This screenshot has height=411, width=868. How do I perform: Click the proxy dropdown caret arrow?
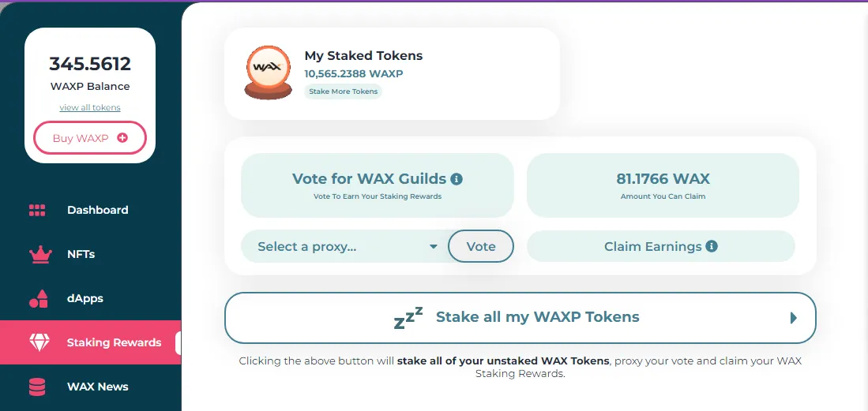tap(434, 247)
